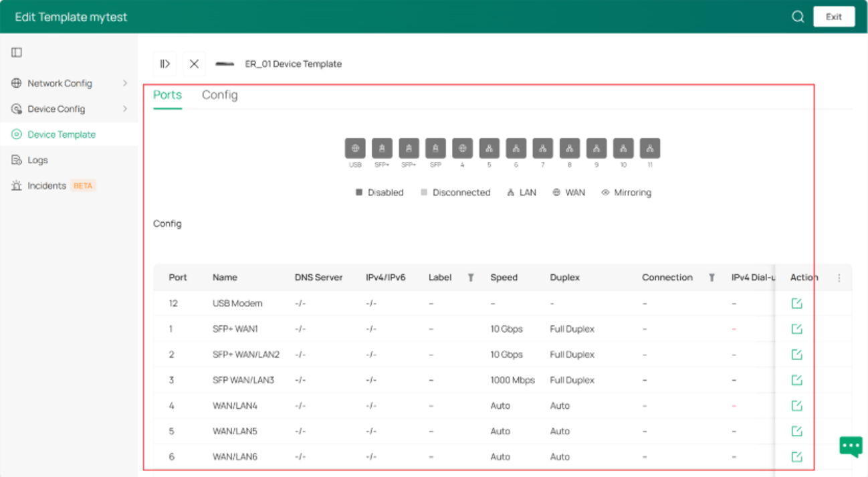Close the ER_01 Device Template panel

pos(194,64)
